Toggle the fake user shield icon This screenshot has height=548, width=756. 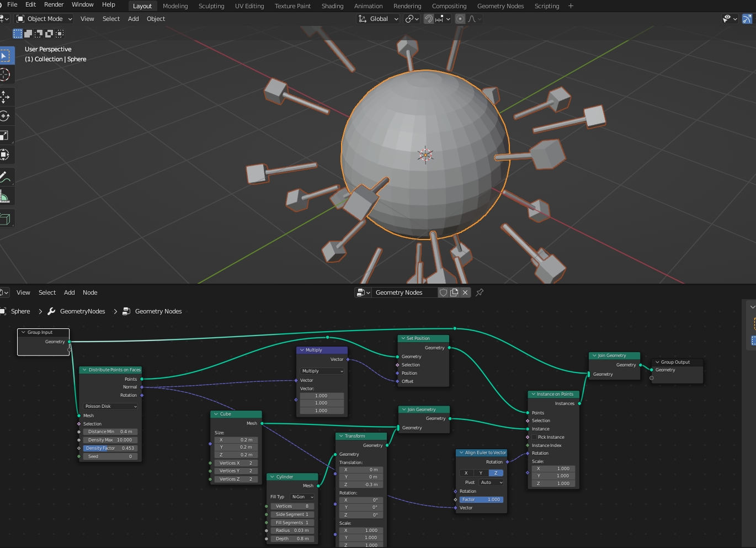click(443, 292)
